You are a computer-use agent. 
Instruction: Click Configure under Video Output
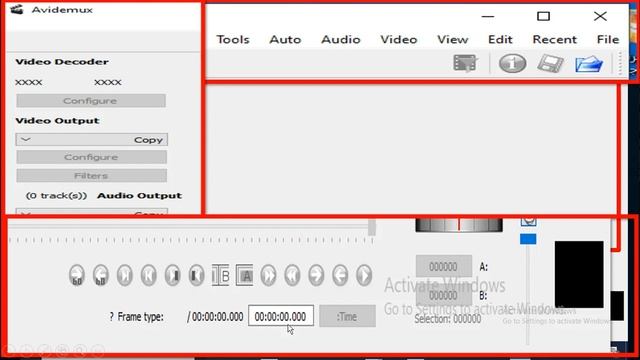[x=91, y=157]
